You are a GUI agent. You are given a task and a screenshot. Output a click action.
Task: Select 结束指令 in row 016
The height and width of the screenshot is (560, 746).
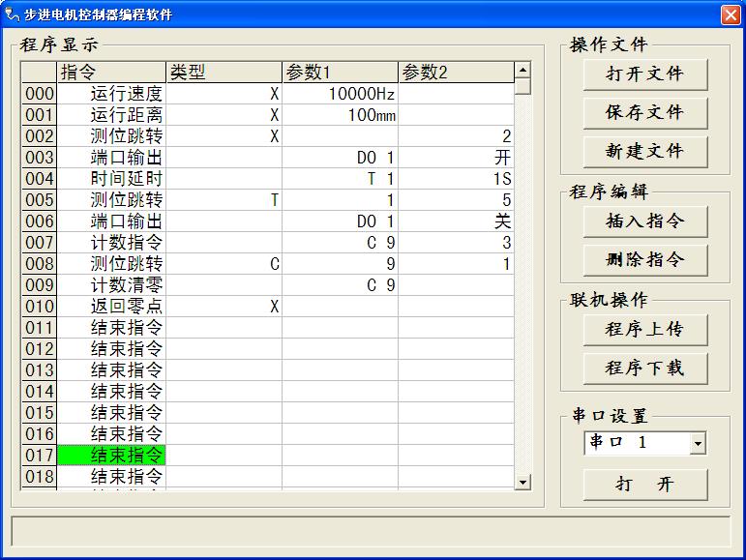(x=111, y=434)
